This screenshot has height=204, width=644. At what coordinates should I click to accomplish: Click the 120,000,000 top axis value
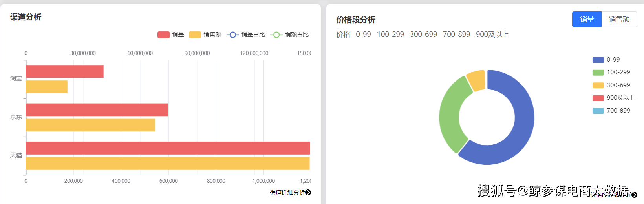pos(254,53)
